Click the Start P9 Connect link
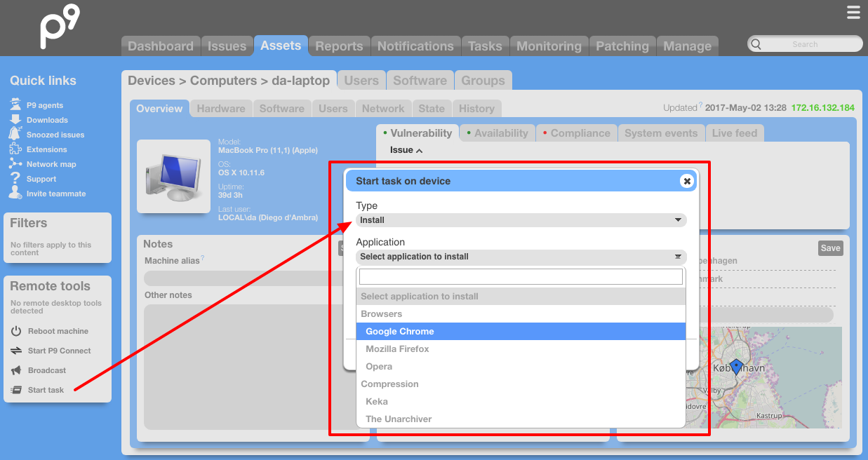 60,351
